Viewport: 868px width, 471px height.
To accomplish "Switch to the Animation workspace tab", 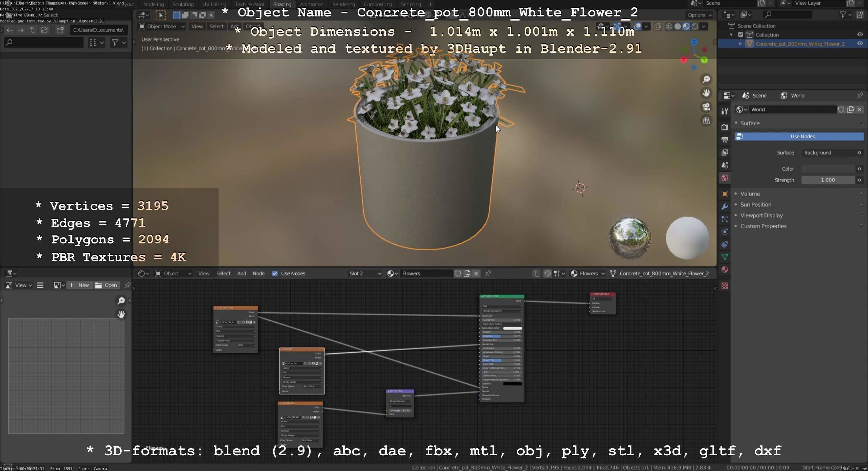I will (312, 4).
